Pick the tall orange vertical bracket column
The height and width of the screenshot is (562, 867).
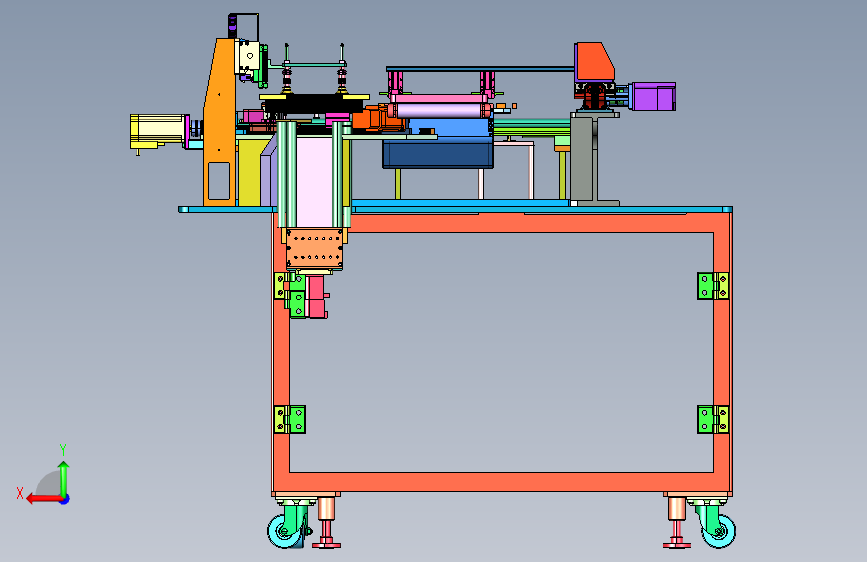click(x=220, y=122)
